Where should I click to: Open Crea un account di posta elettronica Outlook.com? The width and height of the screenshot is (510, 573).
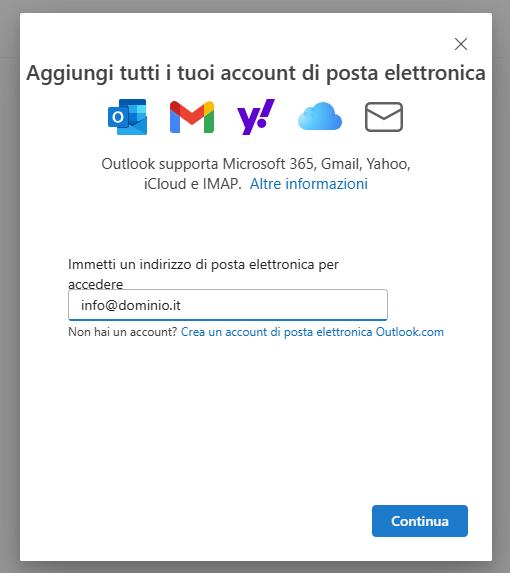coord(312,332)
